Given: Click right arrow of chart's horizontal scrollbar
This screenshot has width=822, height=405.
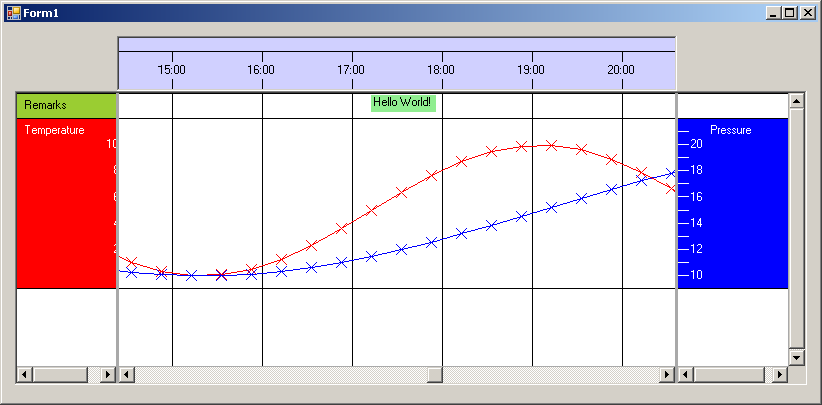Looking at the screenshot, I should click(x=667, y=375).
